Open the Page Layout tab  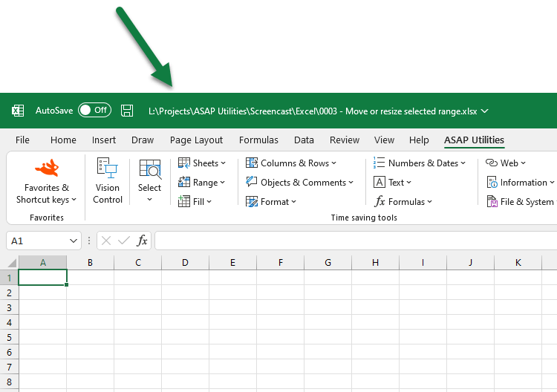point(196,140)
